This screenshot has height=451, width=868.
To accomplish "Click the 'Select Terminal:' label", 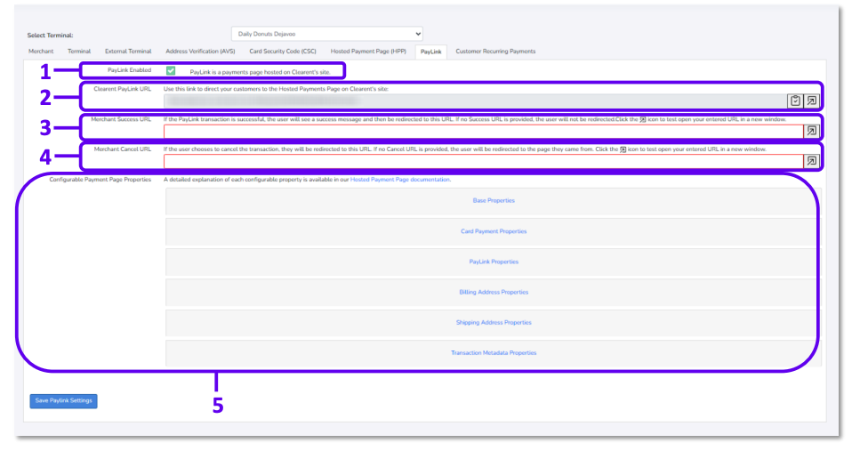I will tap(51, 35).
